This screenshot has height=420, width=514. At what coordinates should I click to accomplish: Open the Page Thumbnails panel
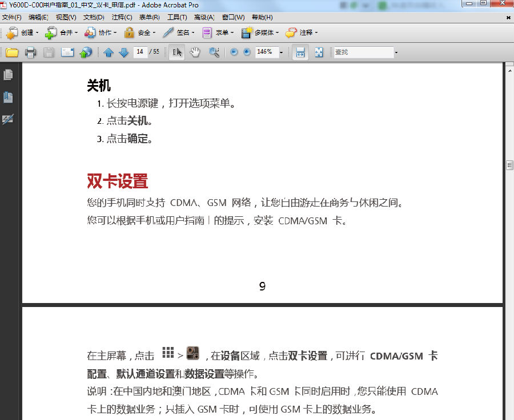pos(8,74)
